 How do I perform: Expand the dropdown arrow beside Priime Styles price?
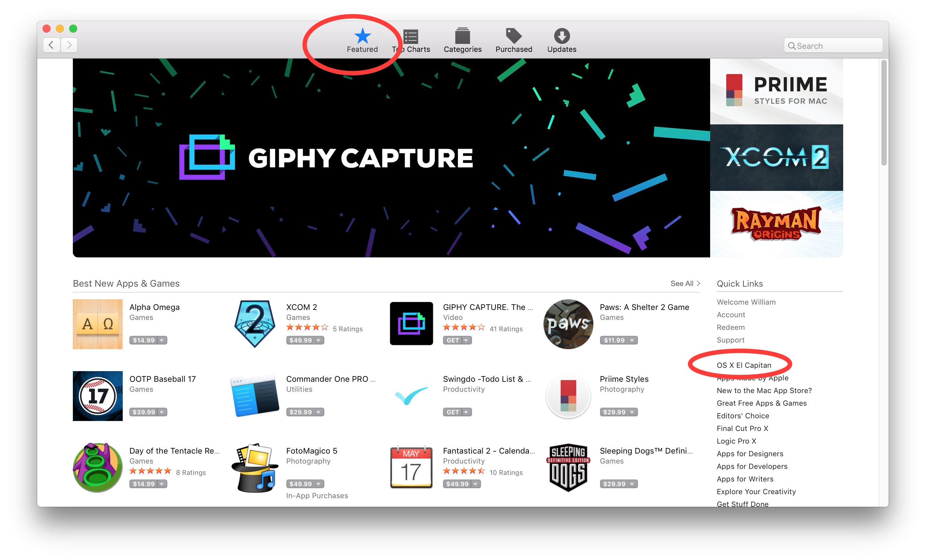pyautogui.click(x=632, y=412)
